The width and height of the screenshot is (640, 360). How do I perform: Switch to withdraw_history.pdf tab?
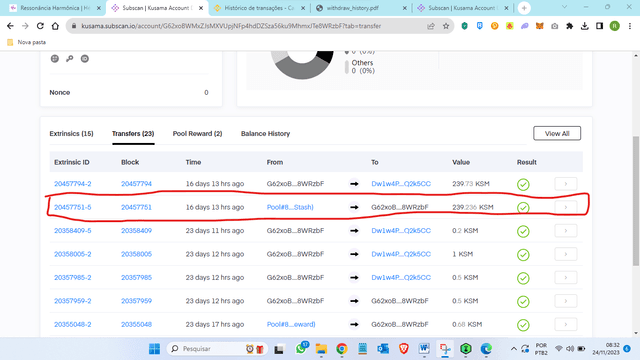pyautogui.click(x=362, y=8)
